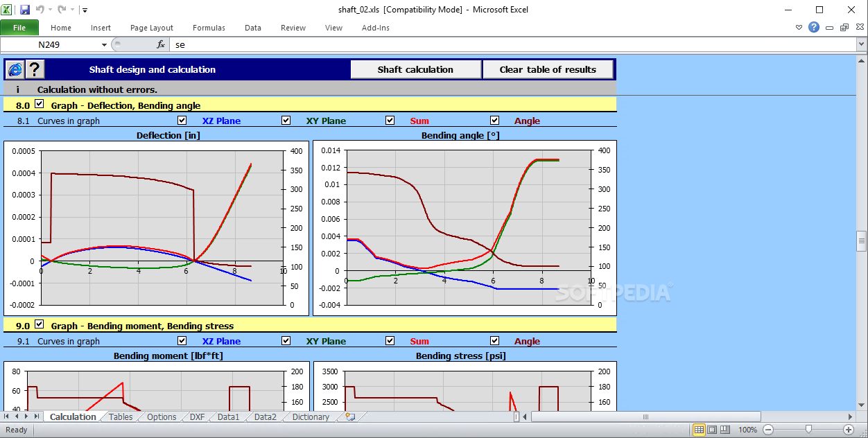The height and width of the screenshot is (438, 868).
Task: Close the workbook window
Action: 858,28
